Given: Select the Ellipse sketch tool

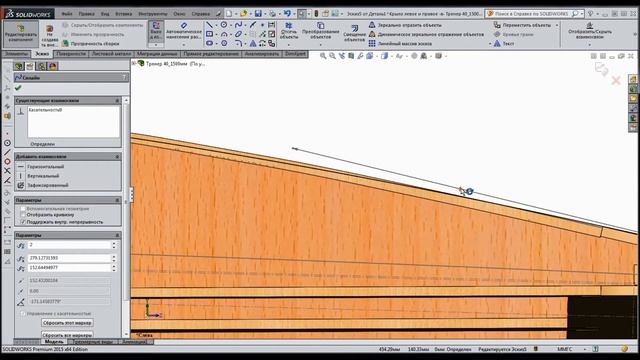Looking at the screenshot, I should [x=238, y=34].
